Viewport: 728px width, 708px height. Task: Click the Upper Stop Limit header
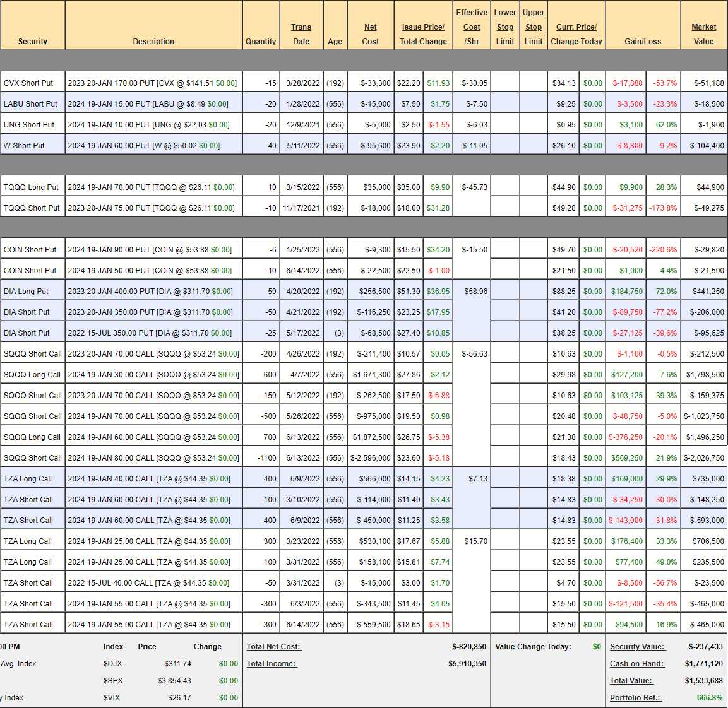(534, 27)
